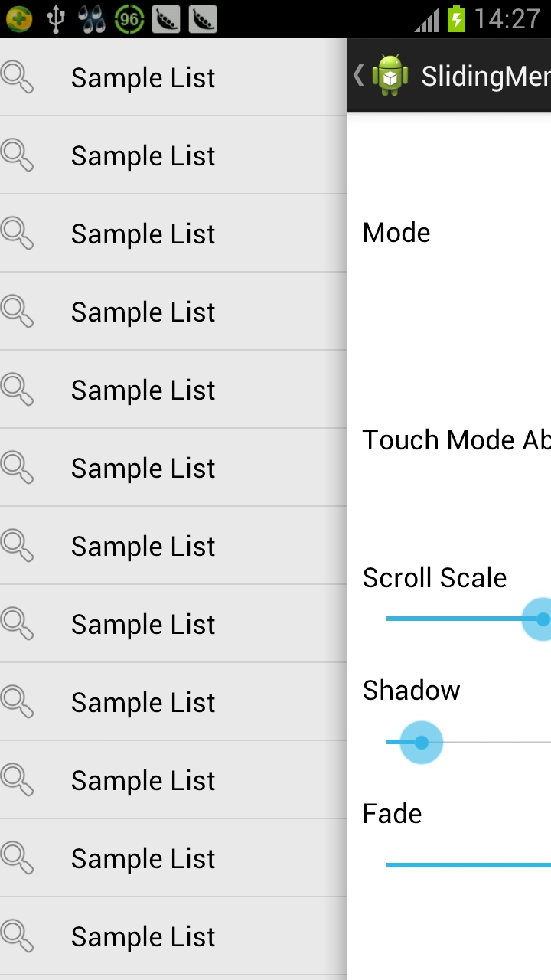
Task: Tap the signal strength bars icon
Action: coord(428,21)
